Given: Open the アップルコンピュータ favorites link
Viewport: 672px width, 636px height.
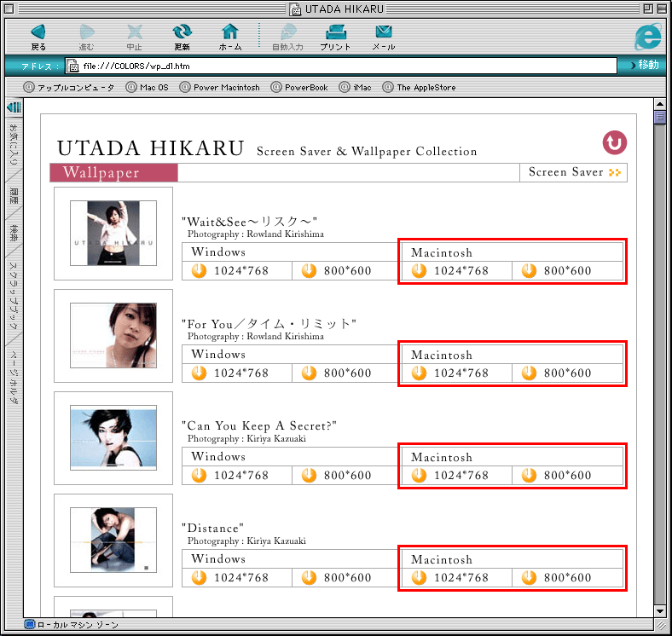Looking at the screenshot, I should click(69, 88).
